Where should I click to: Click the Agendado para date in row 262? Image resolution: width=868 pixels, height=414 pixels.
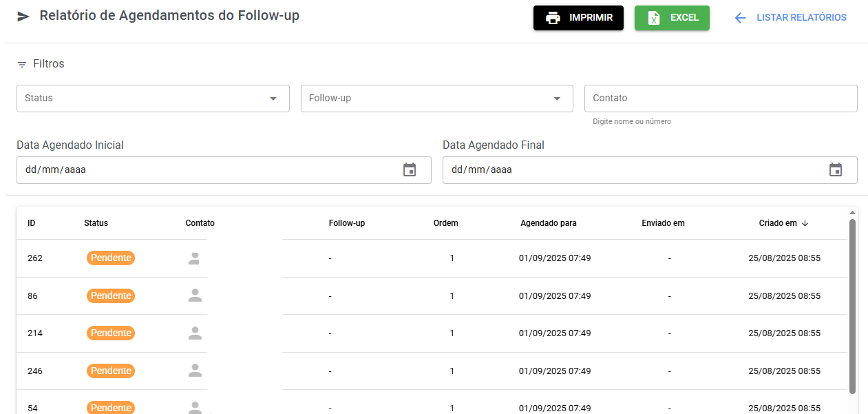[555, 258]
